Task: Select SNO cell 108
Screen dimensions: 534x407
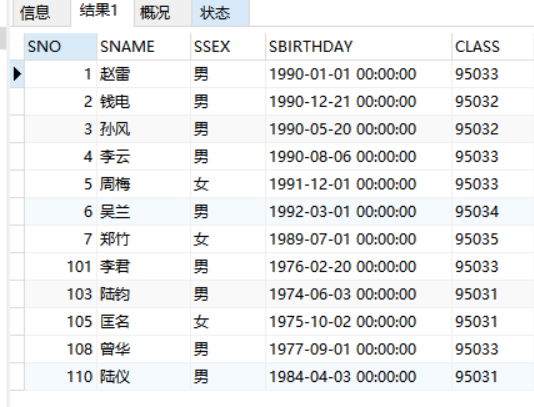Action: (x=61, y=349)
